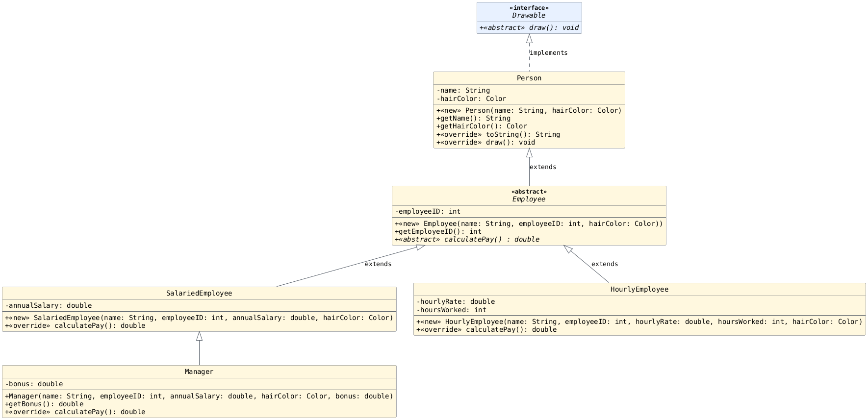Select the HourlyEmployee class title
This screenshot has height=420, width=868.
[639, 290]
